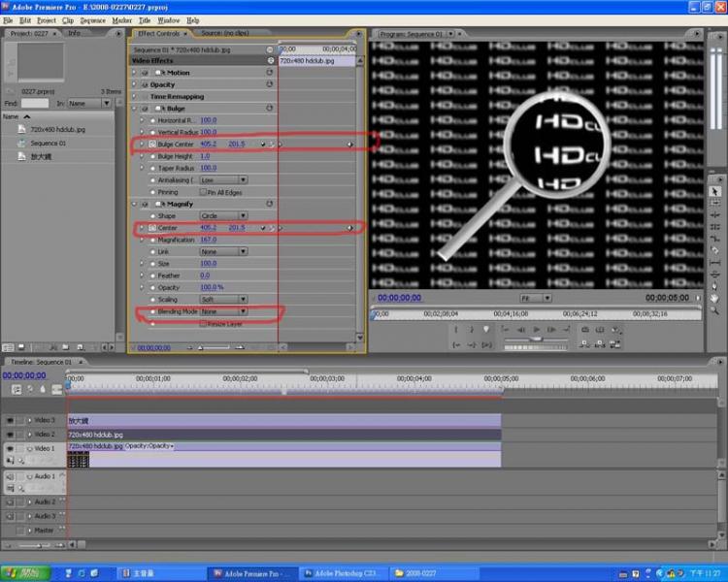The width and height of the screenshot is (728, 582).
Task: Select the Selection arrow tool in Tools panel
Action: (715, 192)
